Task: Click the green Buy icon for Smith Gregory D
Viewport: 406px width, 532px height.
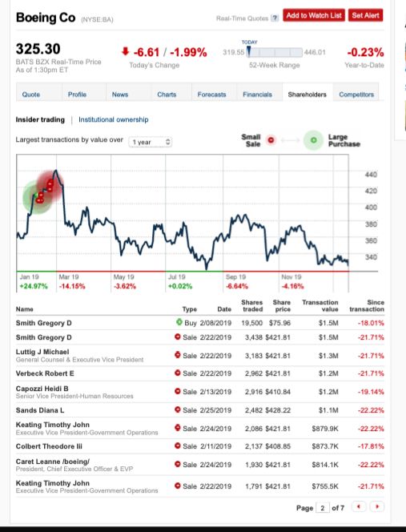Action: 179,321
